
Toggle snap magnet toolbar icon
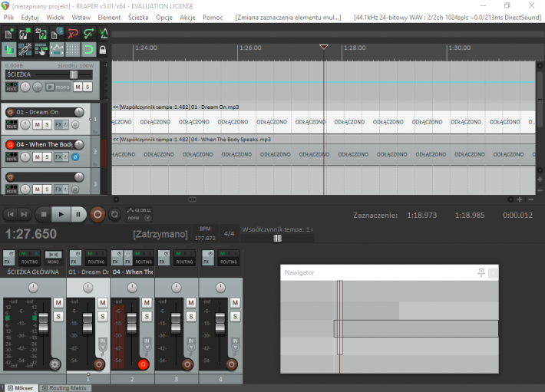tap(88, 50)
